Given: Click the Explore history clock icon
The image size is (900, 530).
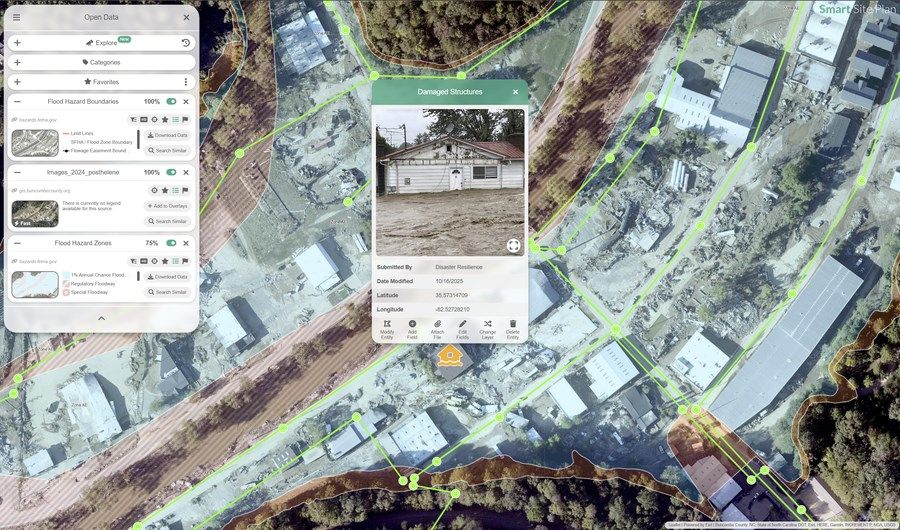Looking at the screenshot, I should click(186, 43).
